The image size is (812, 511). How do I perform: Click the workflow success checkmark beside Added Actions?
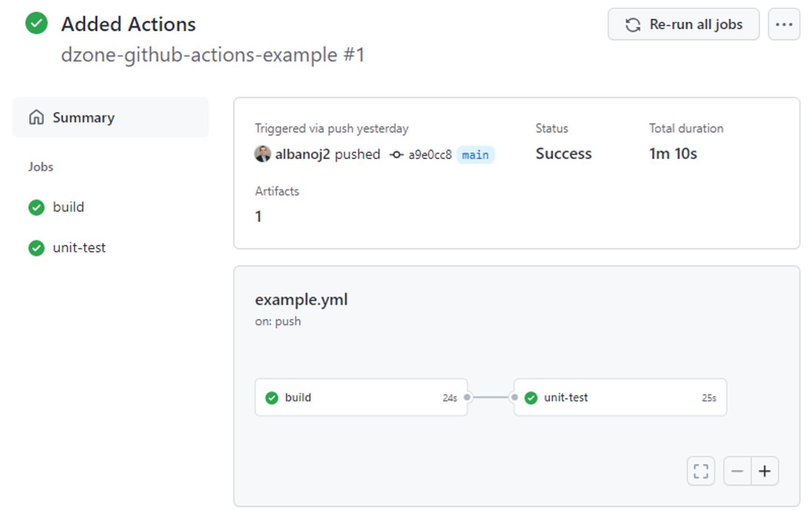coord(36,23)
